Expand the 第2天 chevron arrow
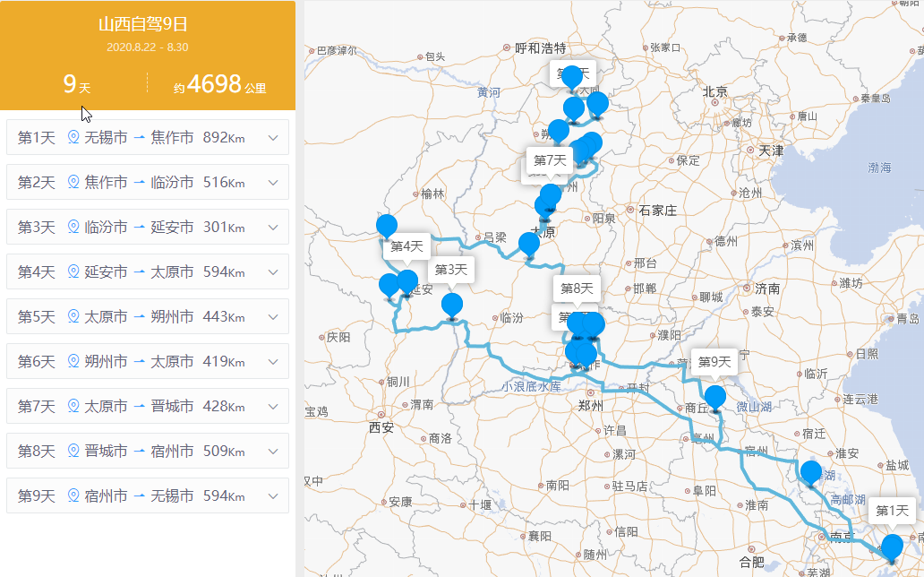The image size is (924, 577). coord(273,183)
